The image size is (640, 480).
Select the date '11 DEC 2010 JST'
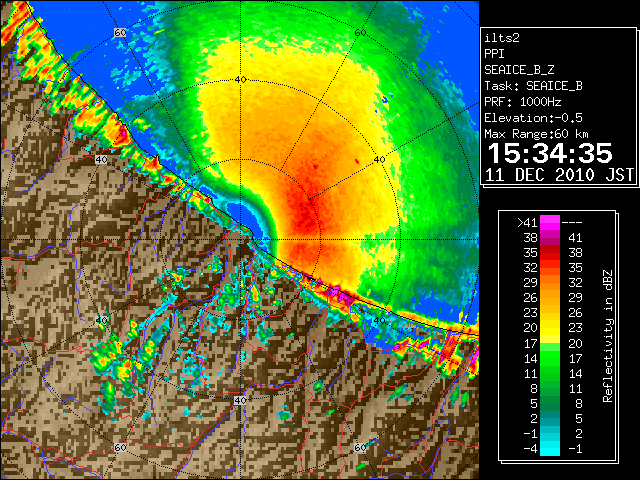click(559, 175)
